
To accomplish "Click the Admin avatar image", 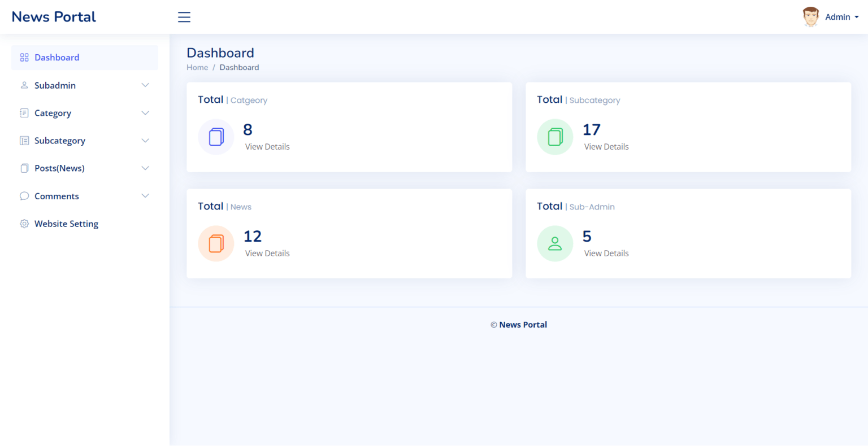I will coord(810,16).
